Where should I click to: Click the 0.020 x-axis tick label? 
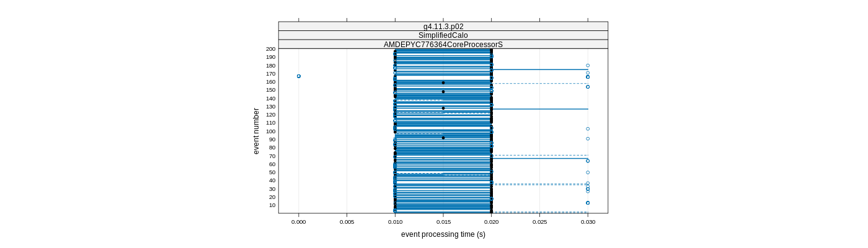pyautogui.click(x=492, y=222)
